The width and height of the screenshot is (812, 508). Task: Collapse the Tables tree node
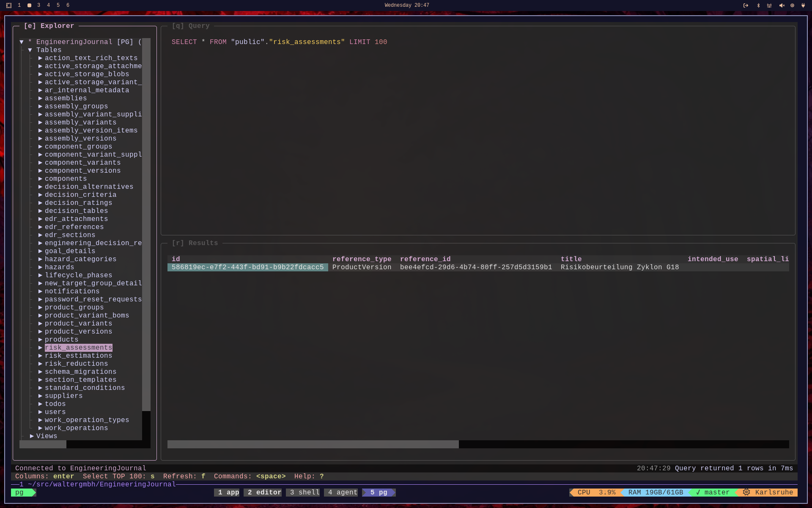[x=30, y=50]
